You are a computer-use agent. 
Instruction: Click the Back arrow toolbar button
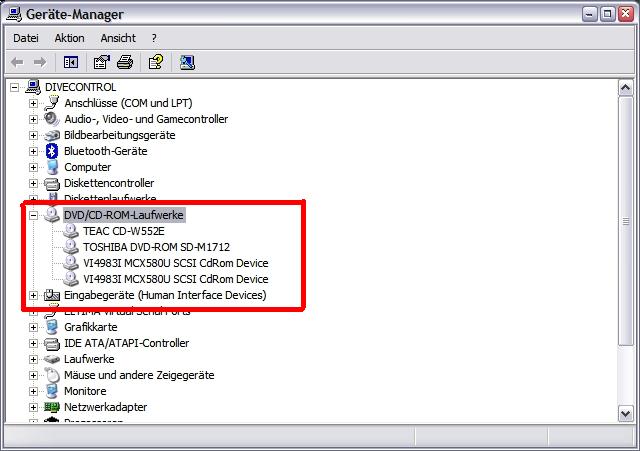(17, 62)
